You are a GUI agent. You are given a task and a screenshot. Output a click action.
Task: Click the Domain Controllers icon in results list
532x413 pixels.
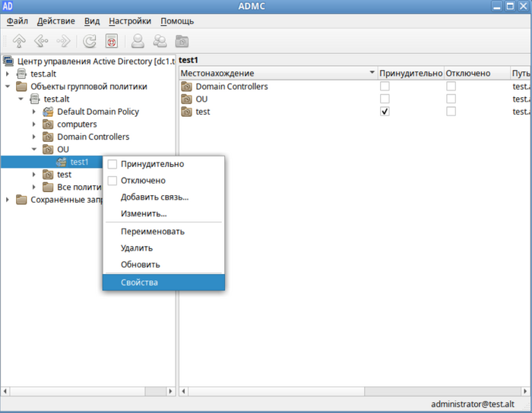pos(187,87)
